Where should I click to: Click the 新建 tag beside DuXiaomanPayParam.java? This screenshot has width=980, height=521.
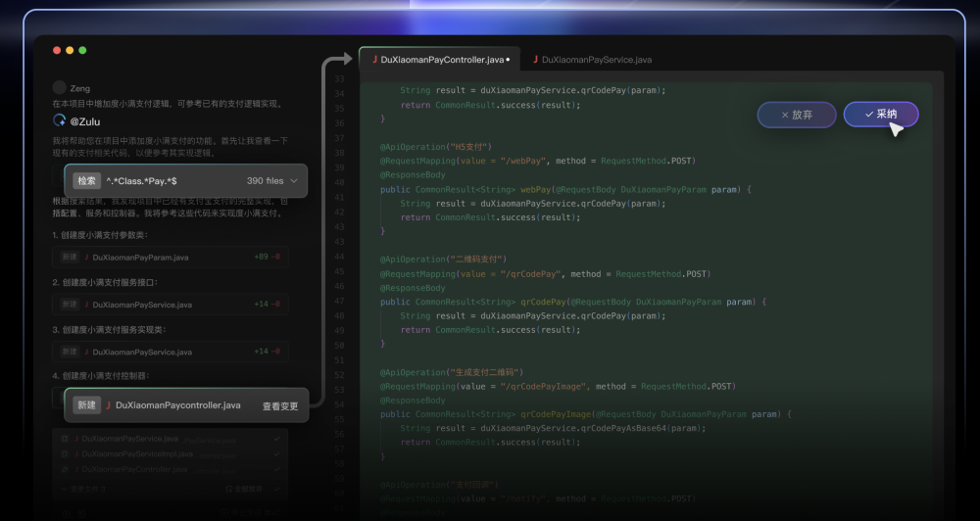[x=69, y=257]
